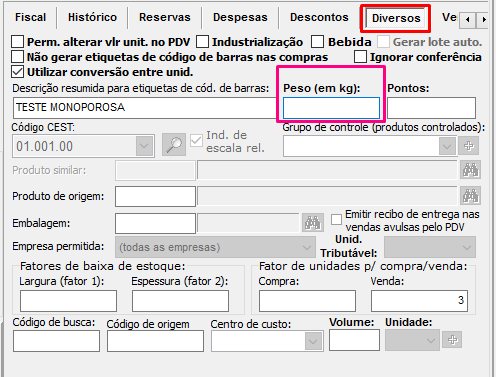This screenshot has height=377, width=496.
Task: Toggle Ind. de escala rel. checkbox
Action: click(x=196, y=141)
